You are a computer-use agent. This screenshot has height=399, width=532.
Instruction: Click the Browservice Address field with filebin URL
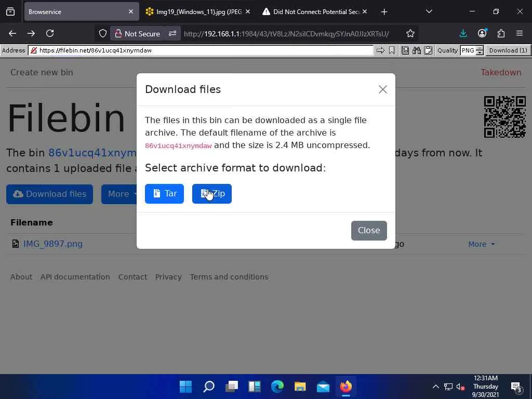click(x=201, y=50)
